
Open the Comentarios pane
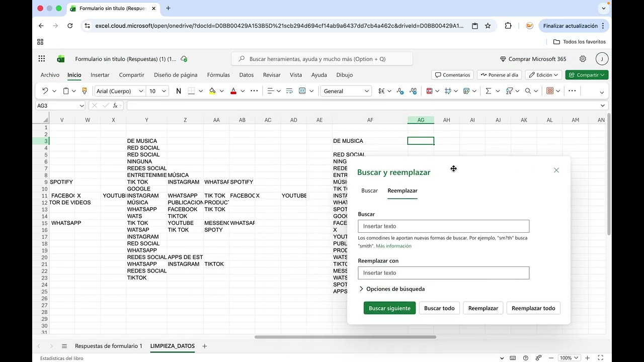pos(453,75)
